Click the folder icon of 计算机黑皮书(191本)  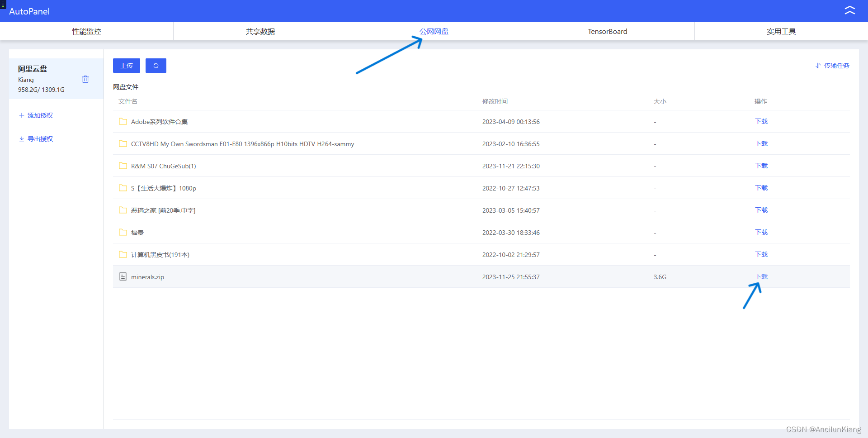[x=123, y=254]
